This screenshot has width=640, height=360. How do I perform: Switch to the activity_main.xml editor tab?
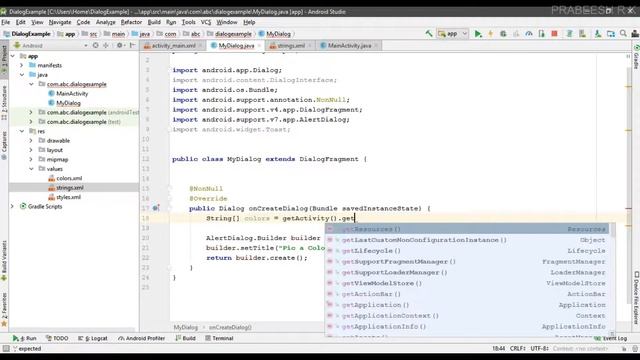(173, 46)
